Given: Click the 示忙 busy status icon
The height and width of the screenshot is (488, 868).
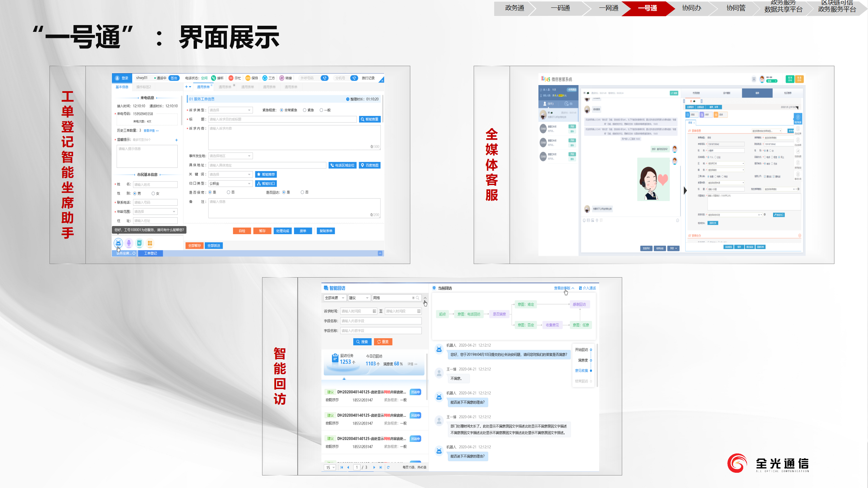Looking at the screenshot, I should (x=231, y=78).
